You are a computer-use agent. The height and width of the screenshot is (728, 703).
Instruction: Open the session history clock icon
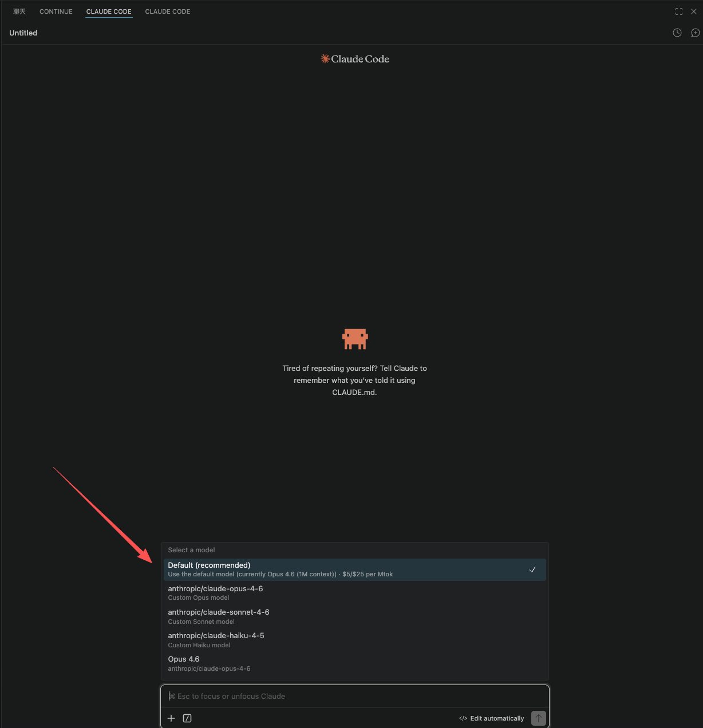pyautogui.click(x=677, y=33)
